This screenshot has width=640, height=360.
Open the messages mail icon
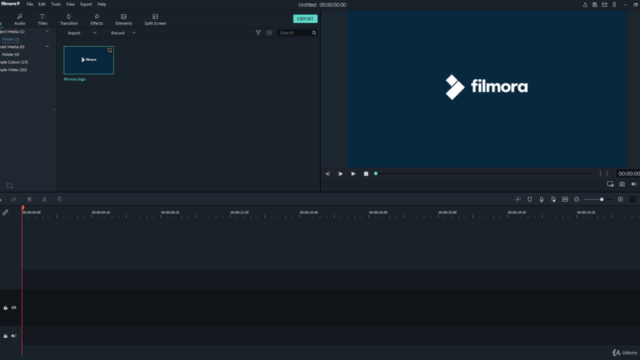point(604,4)
